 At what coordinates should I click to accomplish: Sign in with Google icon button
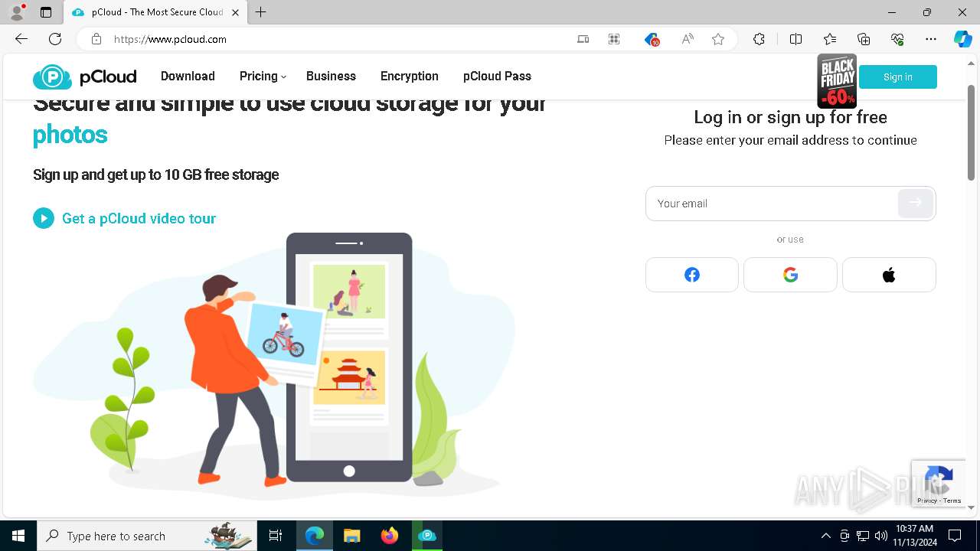790,275
